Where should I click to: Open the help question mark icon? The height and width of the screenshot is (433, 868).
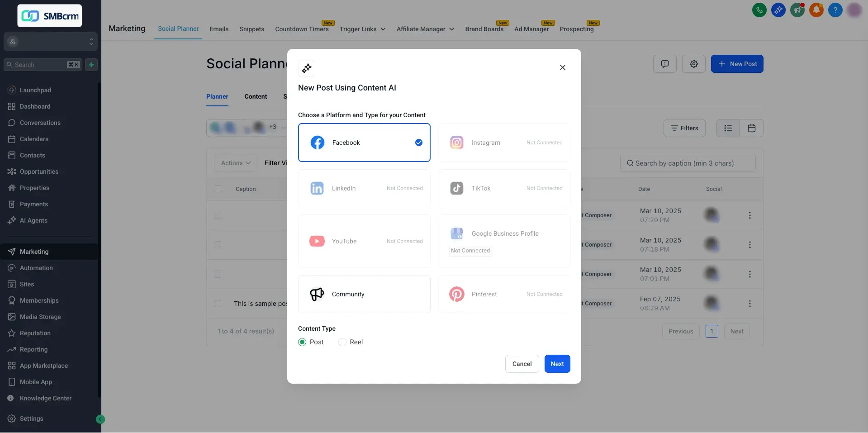coord(835,10)
